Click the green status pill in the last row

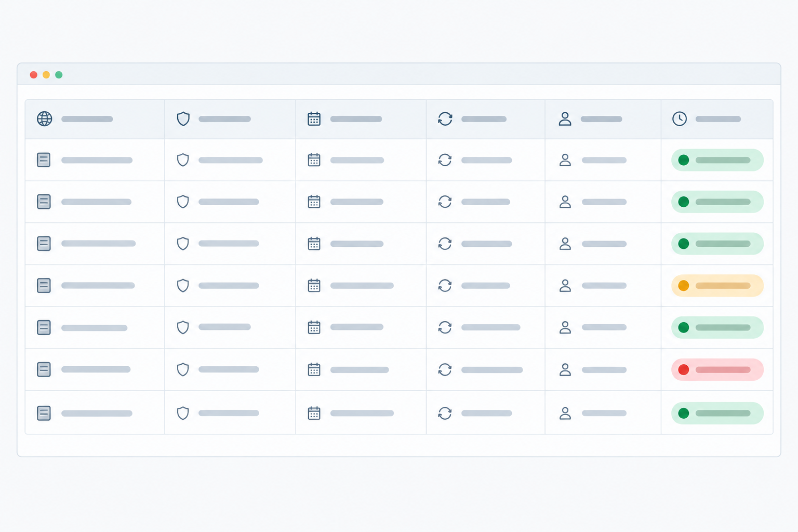717,413
